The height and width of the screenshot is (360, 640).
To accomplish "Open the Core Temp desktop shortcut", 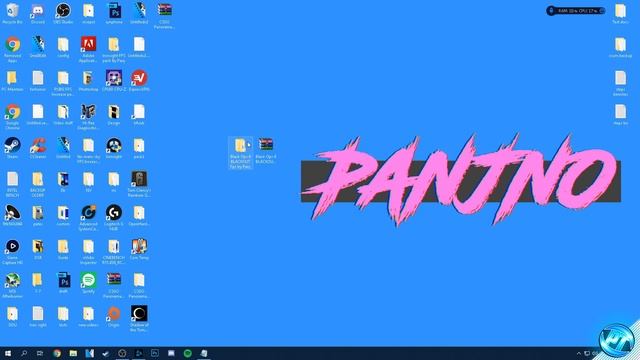I will tap(139, 246).
